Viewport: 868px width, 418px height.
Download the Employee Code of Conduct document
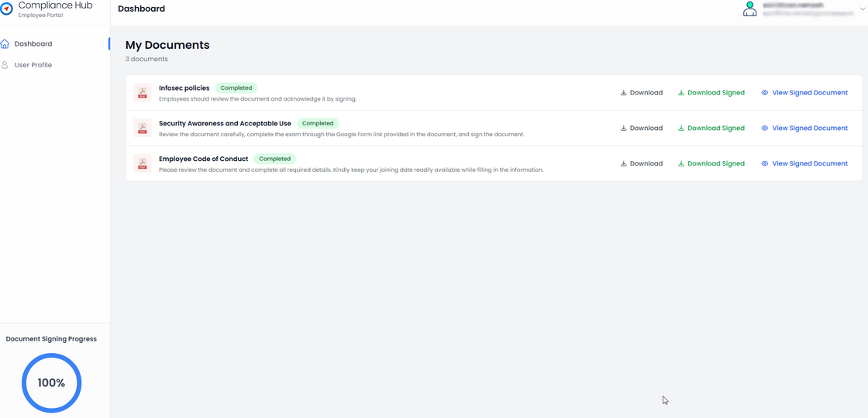point(642,164)
